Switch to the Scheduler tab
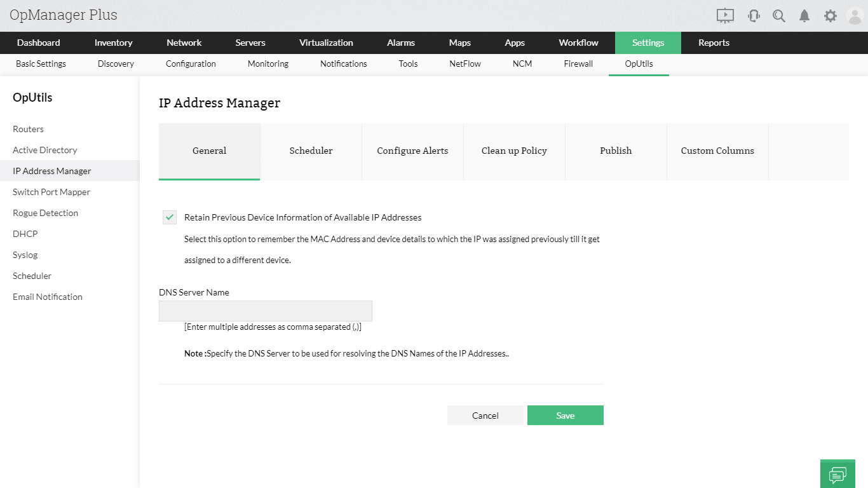 pos(311,151)
